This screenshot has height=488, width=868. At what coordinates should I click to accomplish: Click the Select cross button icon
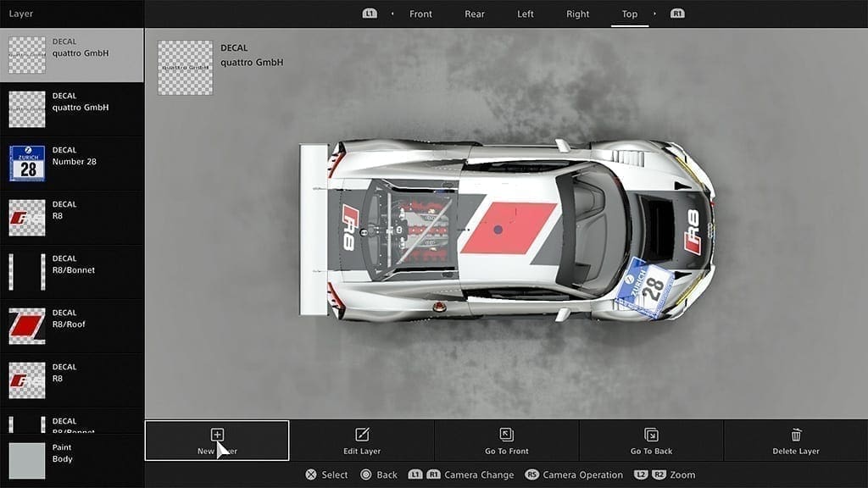click(x=311, y=474)
